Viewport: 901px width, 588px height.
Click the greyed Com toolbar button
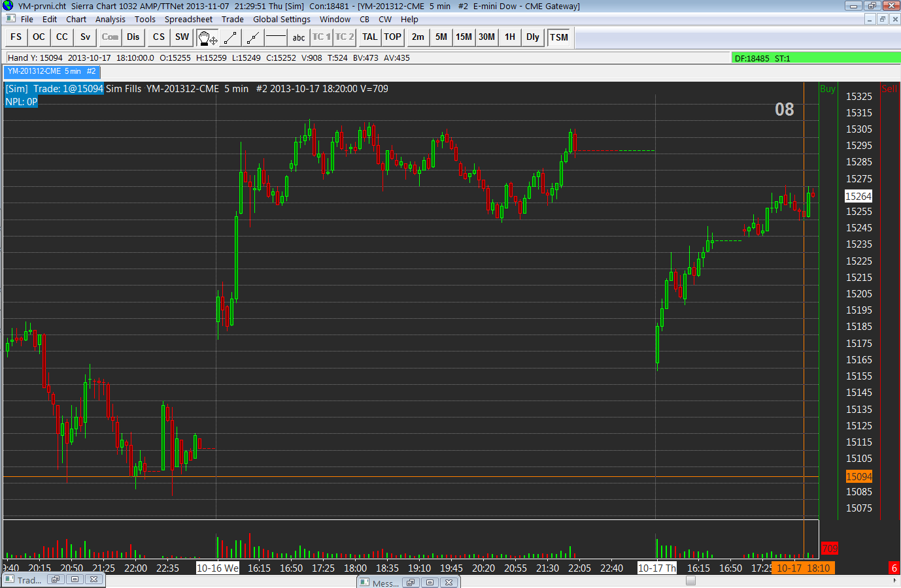point(110,37)
